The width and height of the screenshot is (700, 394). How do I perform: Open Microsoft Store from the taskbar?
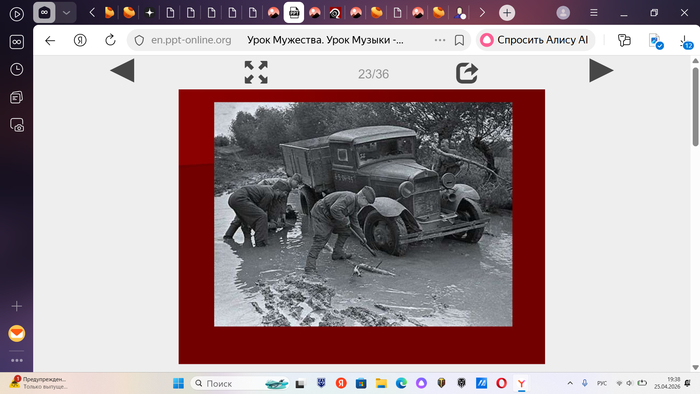361,383
